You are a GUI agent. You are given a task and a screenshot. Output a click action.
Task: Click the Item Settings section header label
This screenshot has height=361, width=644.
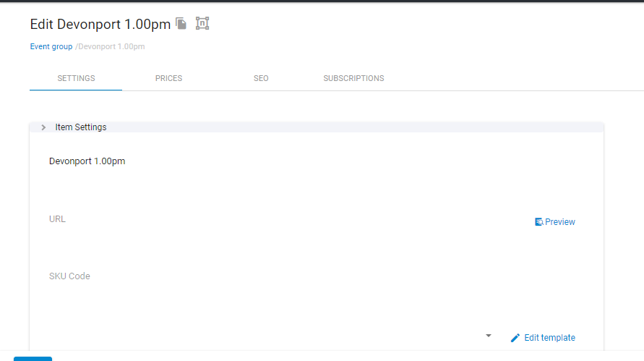81,127
